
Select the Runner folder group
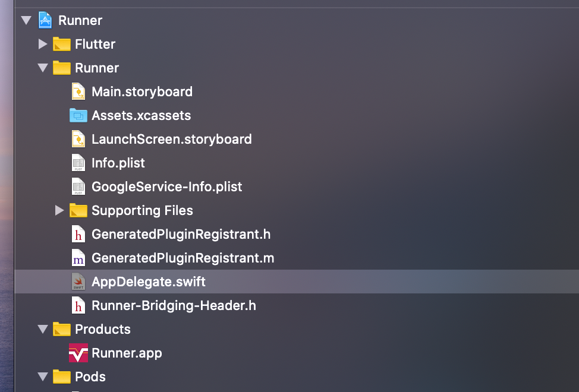(x=96, y=67)
